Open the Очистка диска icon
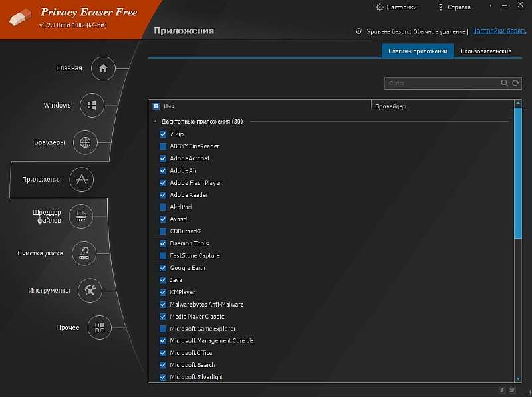 pos(84,253)
